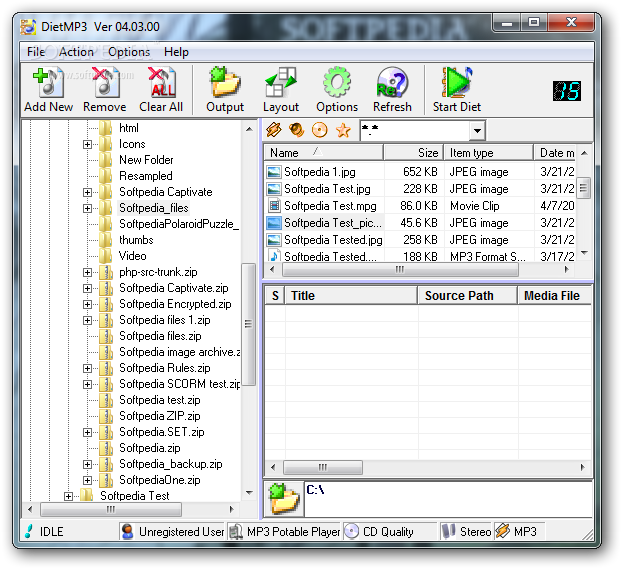The height and width of the screenshot is (569, 622).
Task: Select Softpedia 1.jpg in file list
Action: (320, 172)
